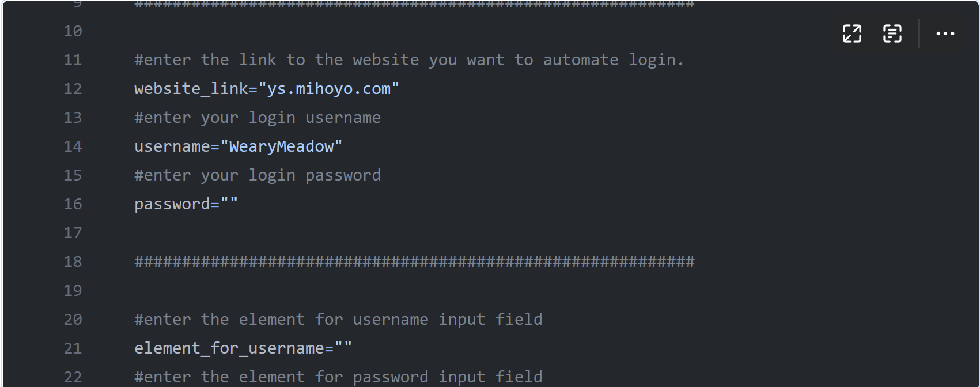Select line number 12 in the gutter
Screen dimensions: 980x387
pos(73,89)
